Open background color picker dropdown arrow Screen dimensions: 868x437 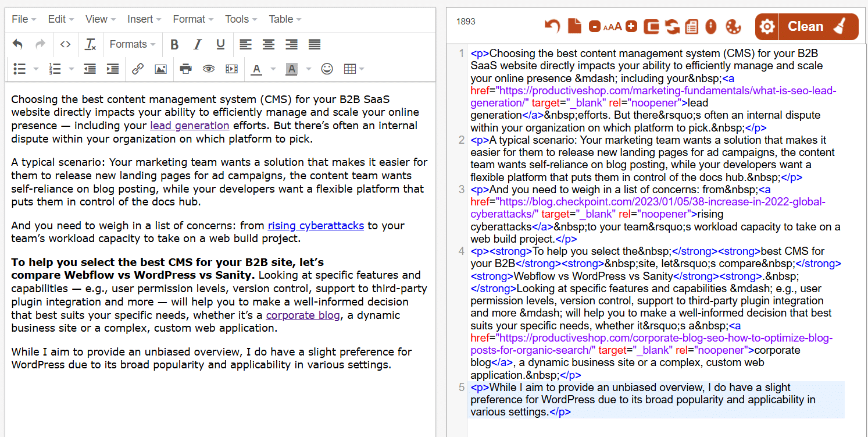[x=309, y=69]
